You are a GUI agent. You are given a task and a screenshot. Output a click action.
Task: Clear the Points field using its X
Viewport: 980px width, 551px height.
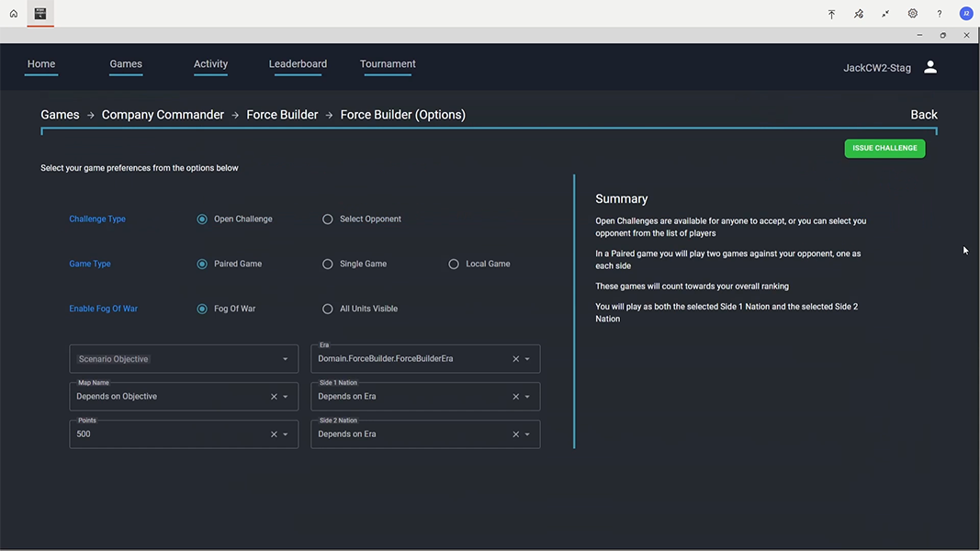pos(273,433)
